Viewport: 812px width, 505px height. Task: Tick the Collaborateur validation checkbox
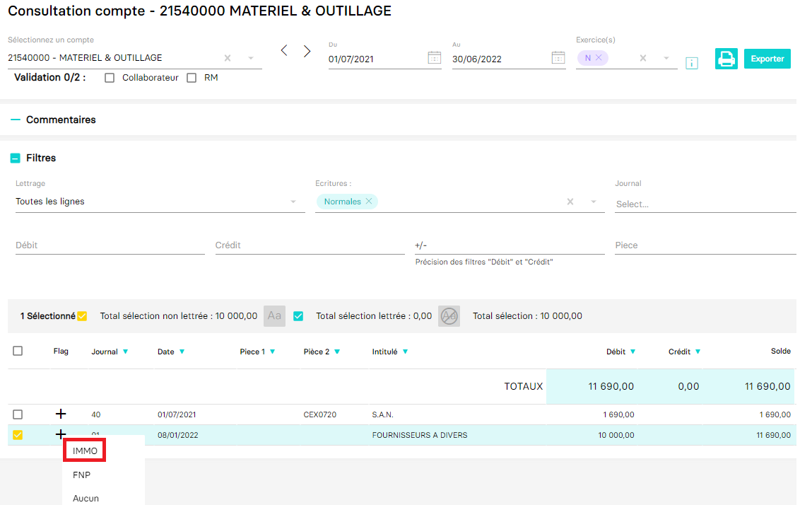point(110,78)
